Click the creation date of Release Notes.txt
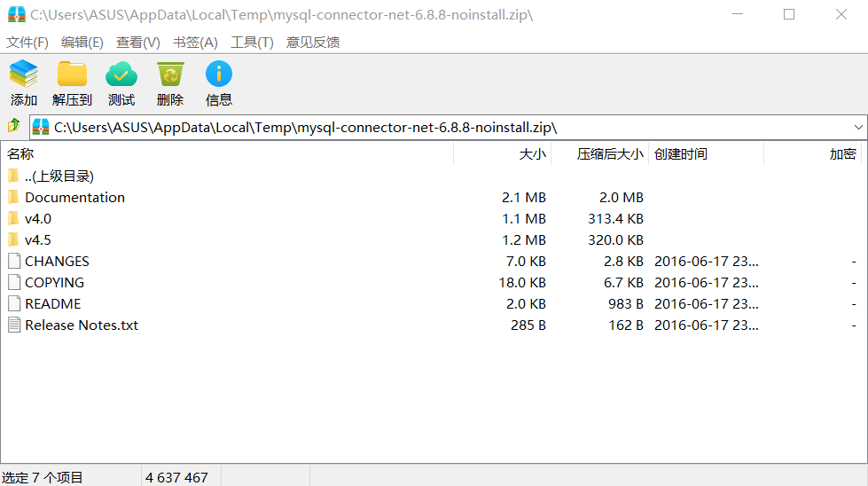The width and height of the screenshot is (868, 486). [707, 325]
